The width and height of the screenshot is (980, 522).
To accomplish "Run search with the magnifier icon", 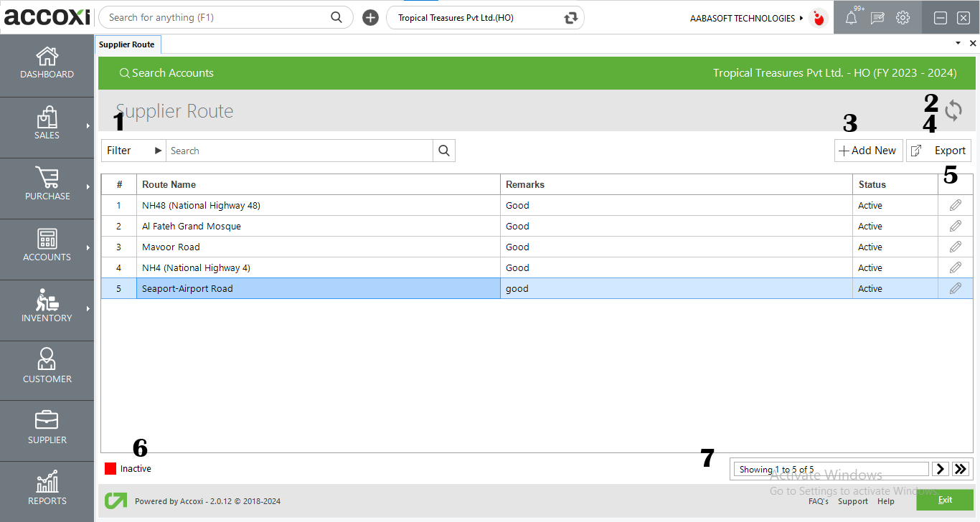I will pyautogui.click(x=444, y=151).
